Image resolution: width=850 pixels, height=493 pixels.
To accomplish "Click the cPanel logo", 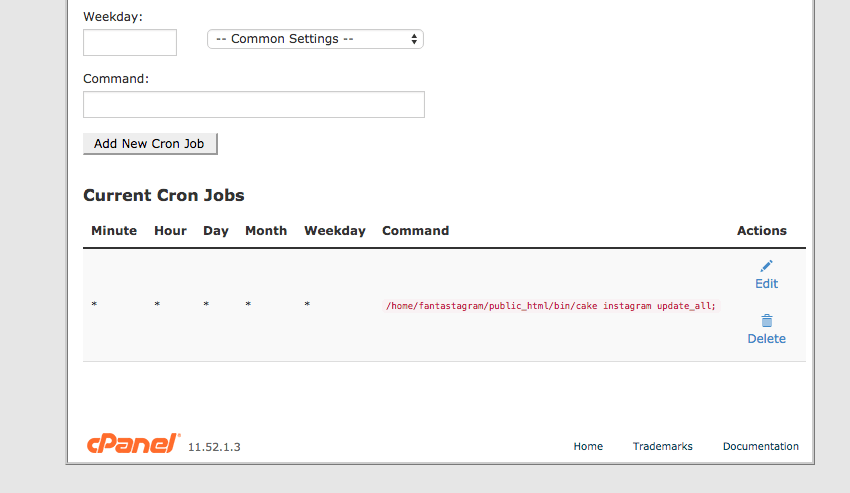I will pos(132,444).
